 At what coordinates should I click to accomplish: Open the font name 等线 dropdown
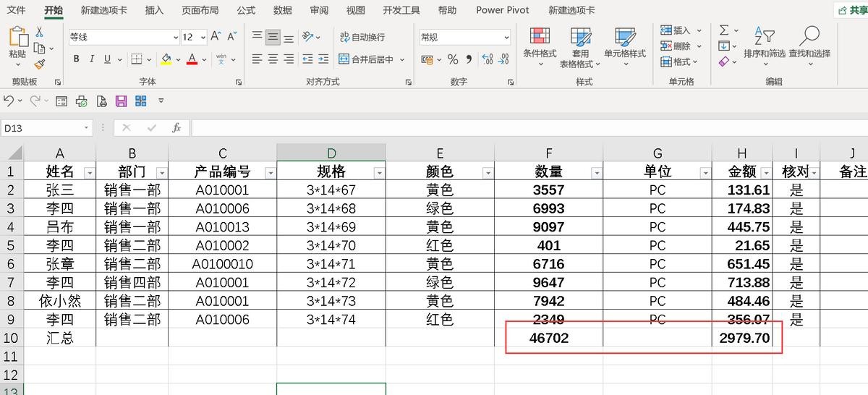pyautogui.click(x=176, y=37)
